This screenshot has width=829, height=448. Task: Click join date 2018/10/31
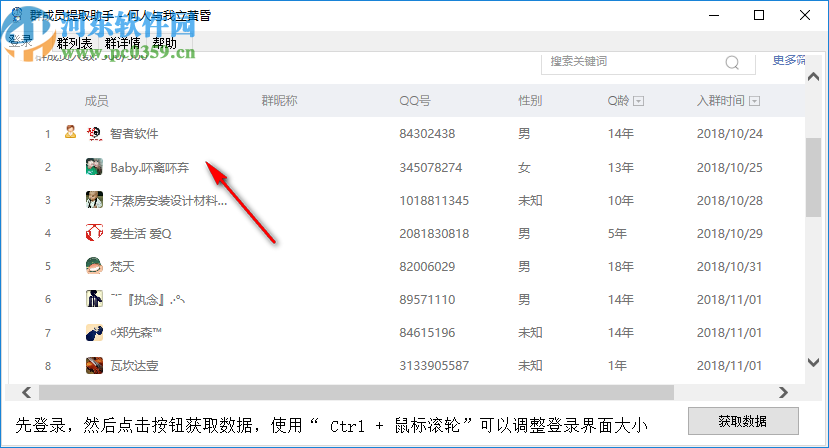[730, 267]
